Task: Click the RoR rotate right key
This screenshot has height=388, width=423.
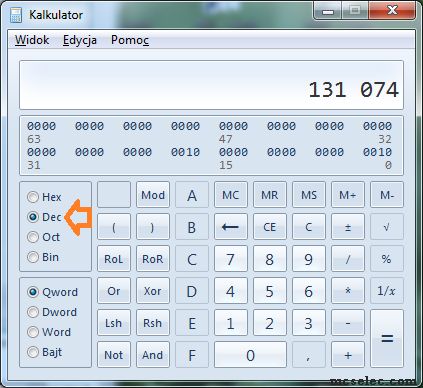Action: [x=153, y=259]
